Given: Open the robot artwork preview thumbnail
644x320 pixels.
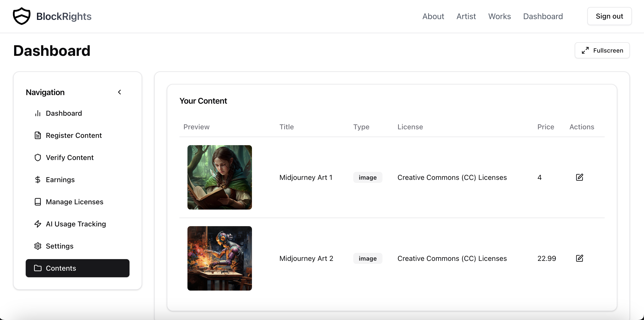Looking at the screenshot, I should pos(220,258).
